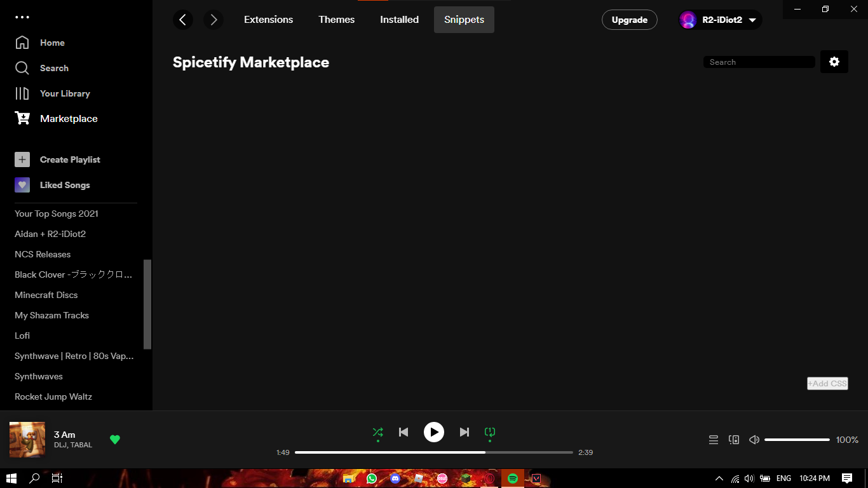Open the Minecraft Discs playlist

click(46, 295)
